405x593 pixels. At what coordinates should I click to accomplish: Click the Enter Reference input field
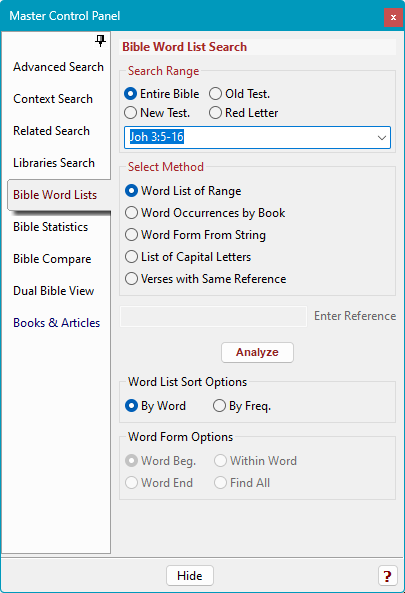pos(213,317)
